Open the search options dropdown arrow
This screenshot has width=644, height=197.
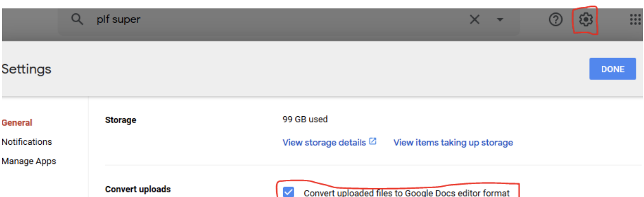click(500, 20)
